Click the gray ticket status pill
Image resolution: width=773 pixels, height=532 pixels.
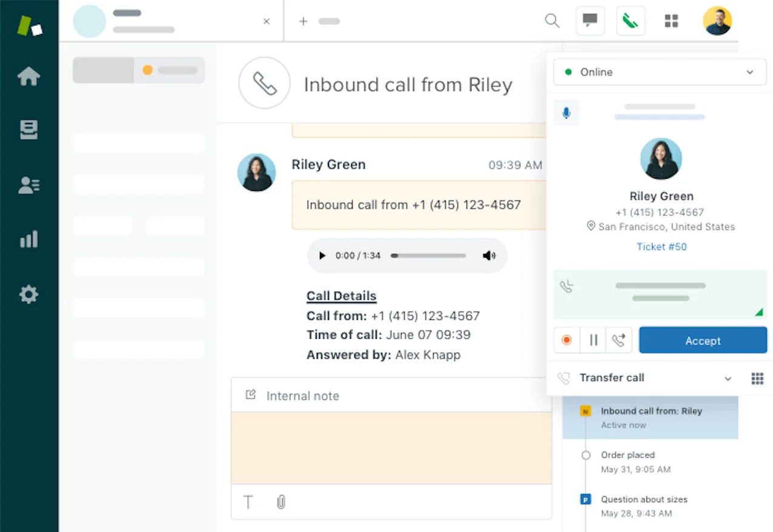point(104,70)
